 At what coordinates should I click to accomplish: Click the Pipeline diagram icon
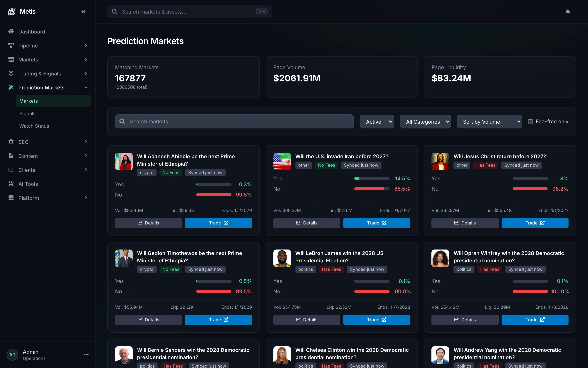click(11, 45)
